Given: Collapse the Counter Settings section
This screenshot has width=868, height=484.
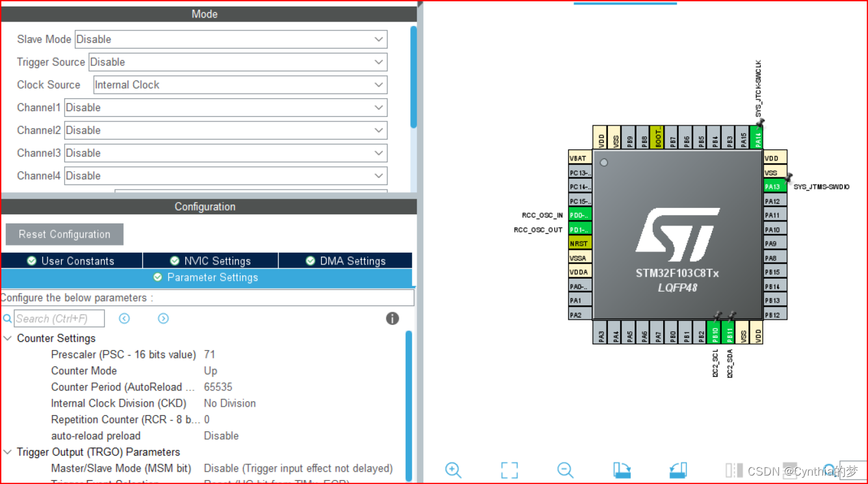Looking at the screenshot, I should click(x=7, y=338).
